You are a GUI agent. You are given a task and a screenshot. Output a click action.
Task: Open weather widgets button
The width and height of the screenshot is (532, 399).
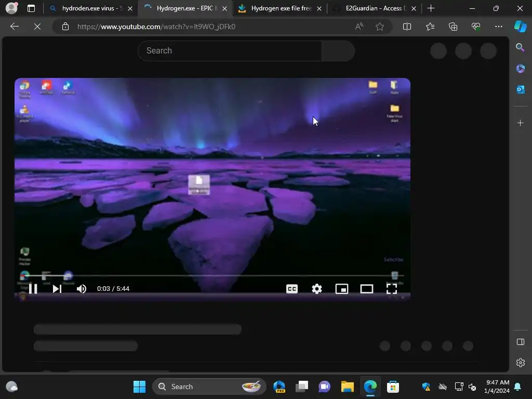tap(12, 387)
